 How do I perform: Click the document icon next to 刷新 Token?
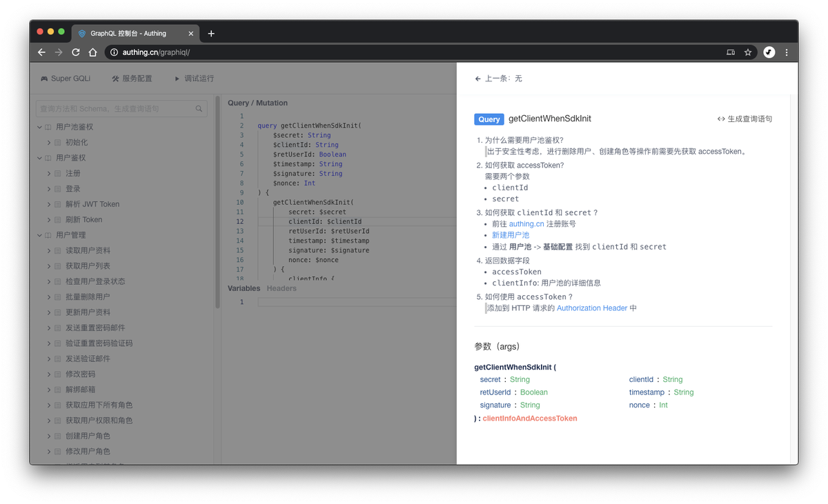[58, 220]
